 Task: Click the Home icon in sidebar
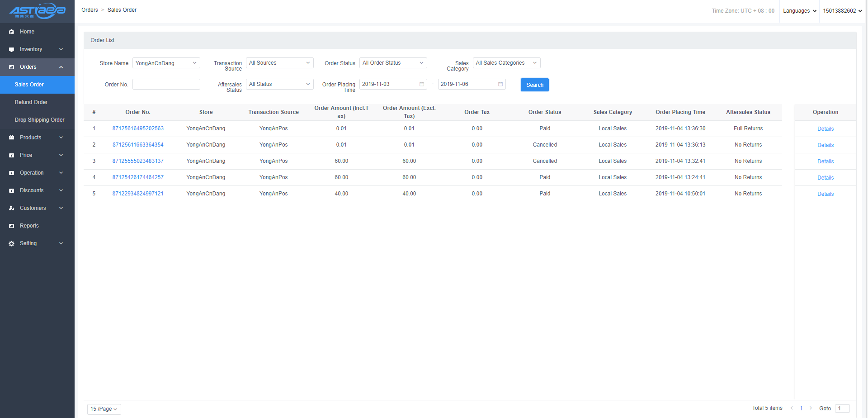click(12, 32)
